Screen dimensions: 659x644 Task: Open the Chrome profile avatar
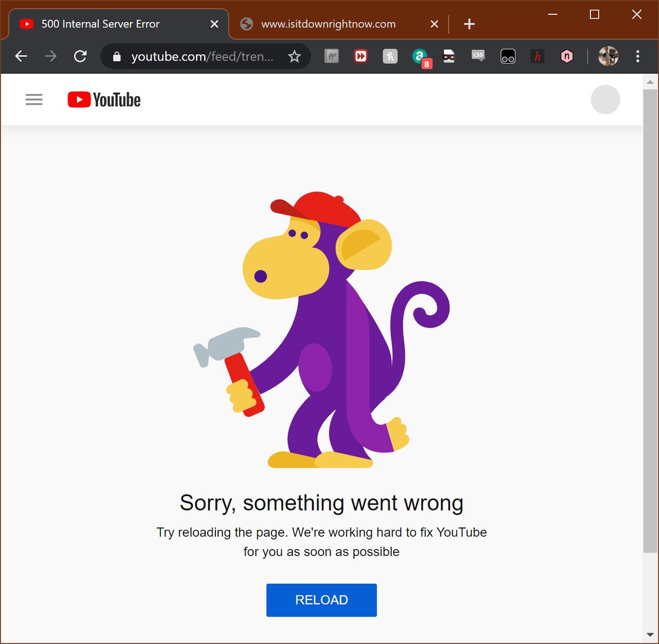pyautogui.click(x=608, y=56)
